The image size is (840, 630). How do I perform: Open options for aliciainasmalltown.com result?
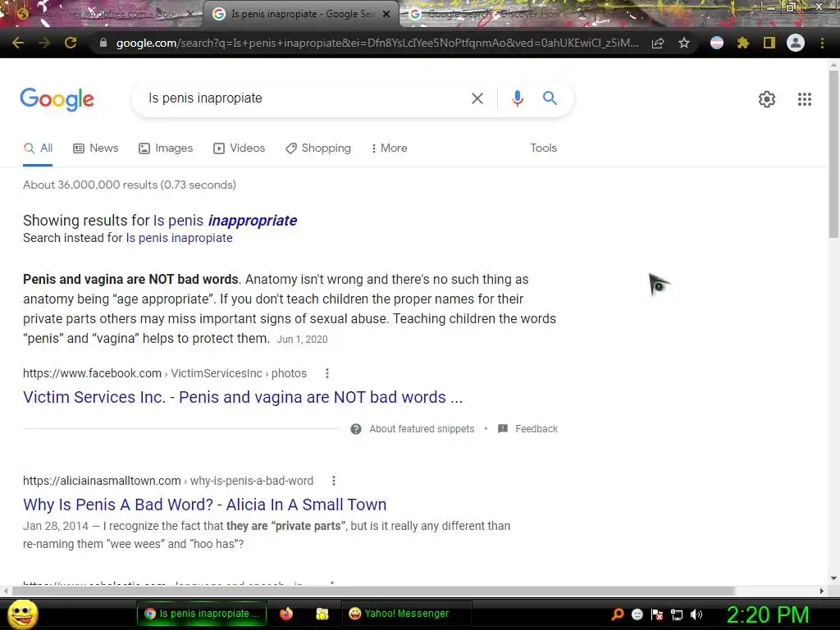point(334,481)
